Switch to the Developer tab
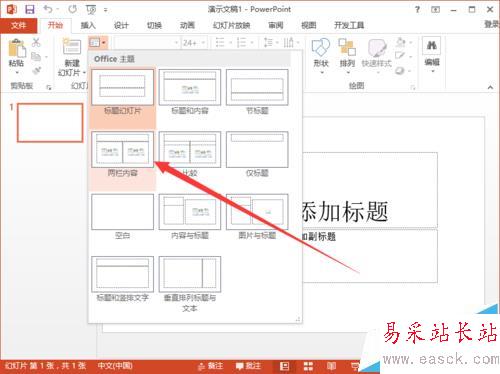 (349, 25)
